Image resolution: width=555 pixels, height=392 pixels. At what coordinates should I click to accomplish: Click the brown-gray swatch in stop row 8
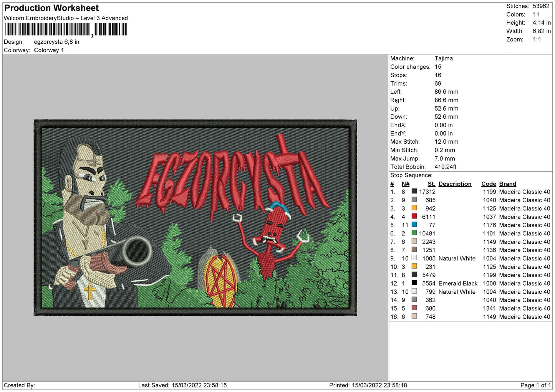tap(414, 250)
